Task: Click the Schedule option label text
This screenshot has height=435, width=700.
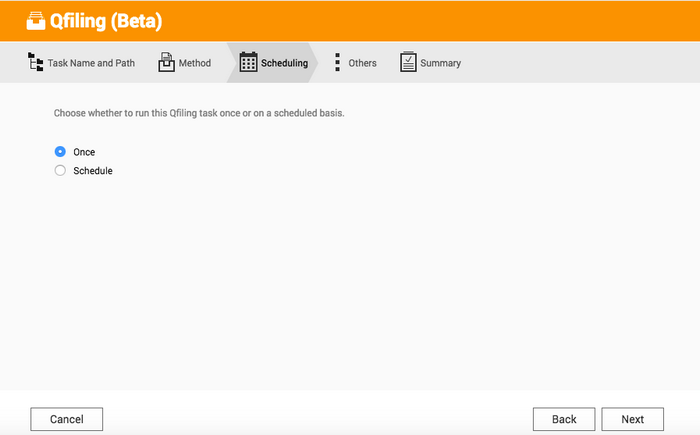Action: click(93, 171)
